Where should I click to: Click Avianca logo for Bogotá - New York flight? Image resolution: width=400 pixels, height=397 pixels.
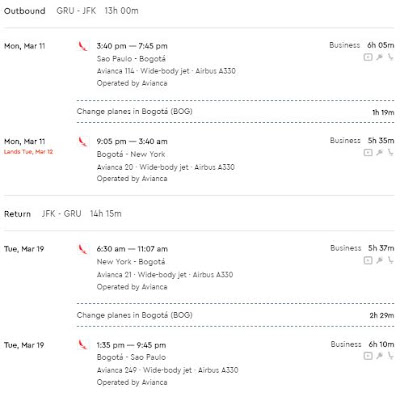pyautogui.click(x=83, y=142)
